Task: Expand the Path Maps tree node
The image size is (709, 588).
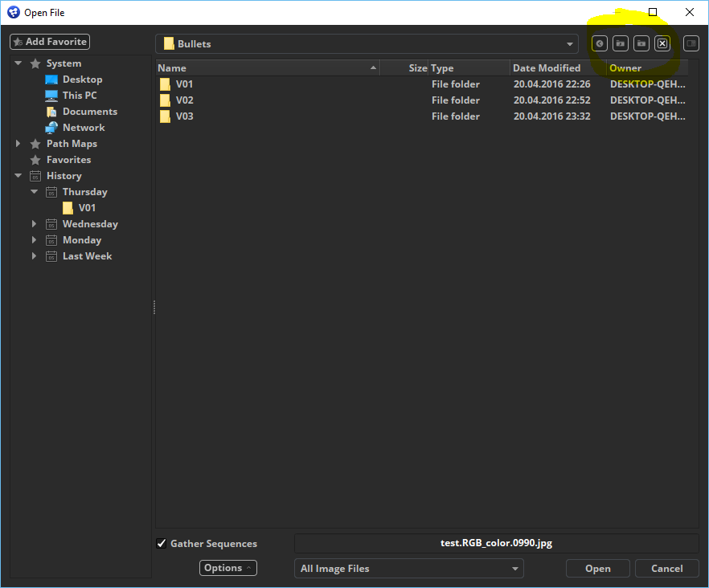Action: [18, 143]
